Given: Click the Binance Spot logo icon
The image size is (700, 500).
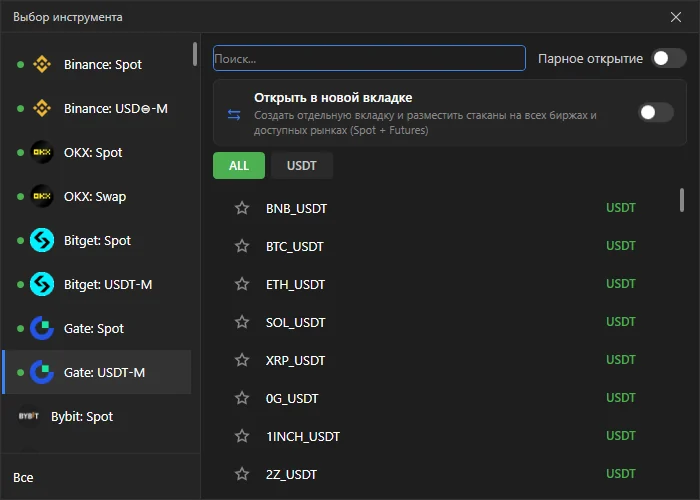Looking at the screenshot, I should [x=42, y=64].
